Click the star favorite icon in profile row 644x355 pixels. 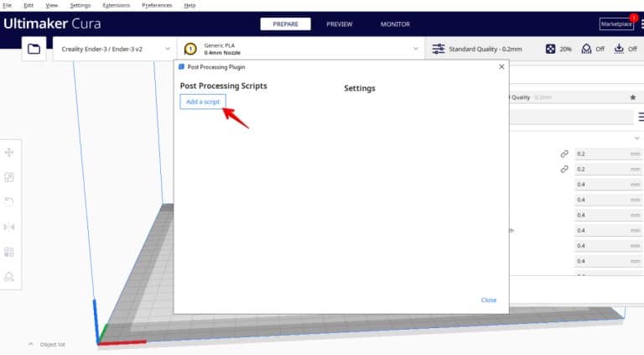(x=632, y=97)
